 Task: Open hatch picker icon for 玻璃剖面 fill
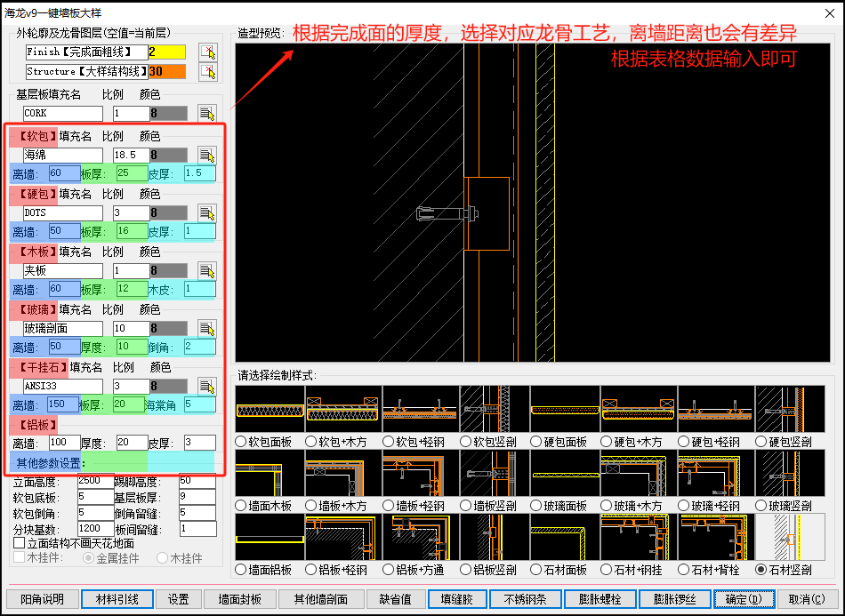click(x=207, y=328)
